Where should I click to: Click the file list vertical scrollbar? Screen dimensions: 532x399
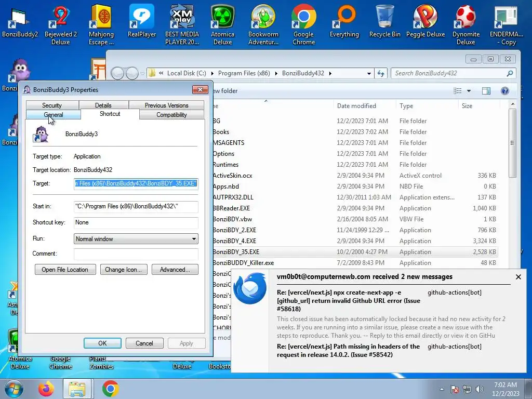tap(512, 143)
